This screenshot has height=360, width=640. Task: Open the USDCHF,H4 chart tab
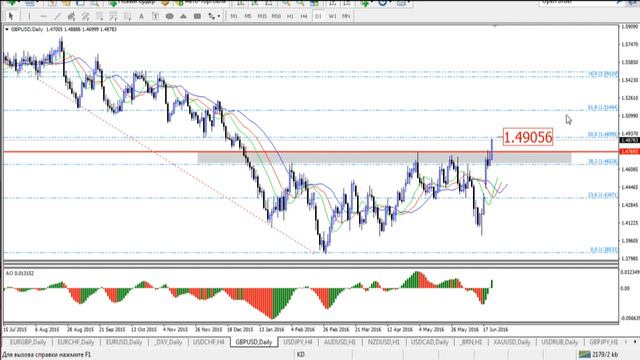pyautogui.click(x=209, y=342)
